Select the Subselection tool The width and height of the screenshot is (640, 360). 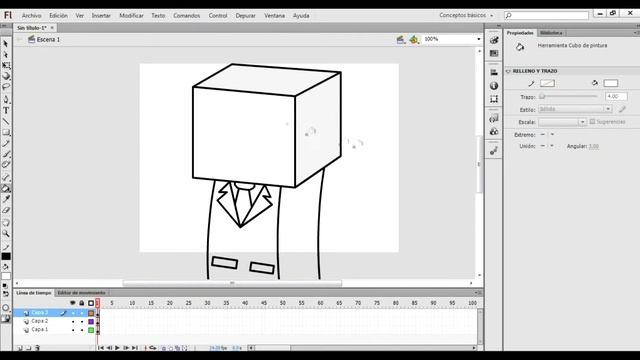point(6,54)
